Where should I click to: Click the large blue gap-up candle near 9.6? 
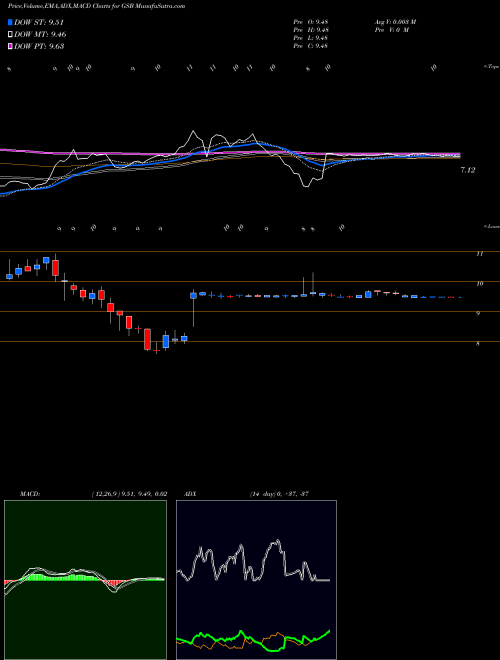[x=194, y=296]
